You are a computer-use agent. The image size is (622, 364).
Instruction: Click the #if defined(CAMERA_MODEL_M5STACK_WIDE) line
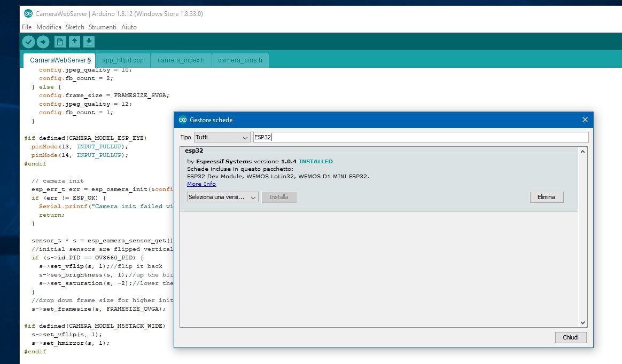click(x=95, y=326)
